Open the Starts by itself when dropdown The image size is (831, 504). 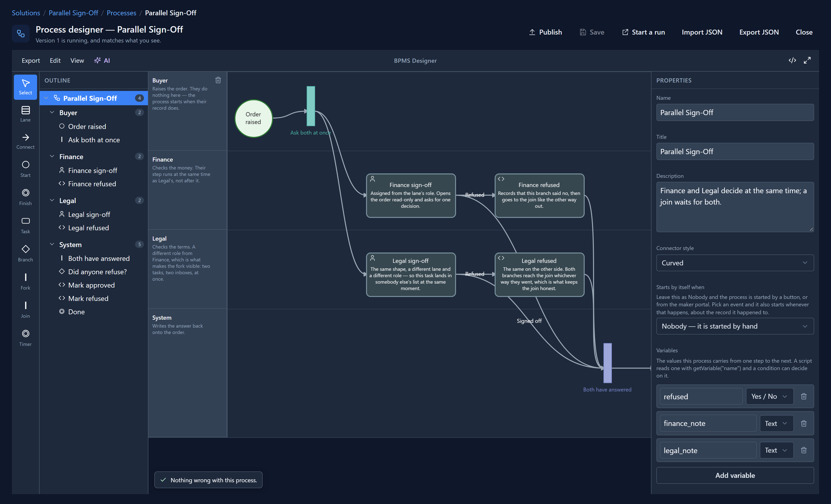[735, 326]
